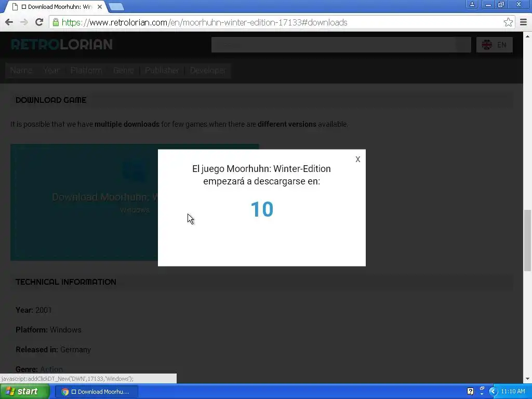The width and height of the screenshot is (532, 399).
Task: Go back using the browser back arrow
Action: (9, 22)
